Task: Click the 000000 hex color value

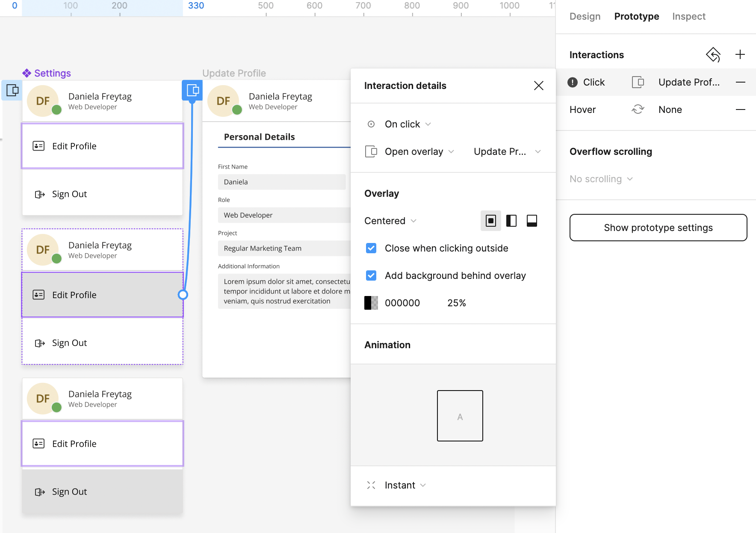Action: (402, 303)
